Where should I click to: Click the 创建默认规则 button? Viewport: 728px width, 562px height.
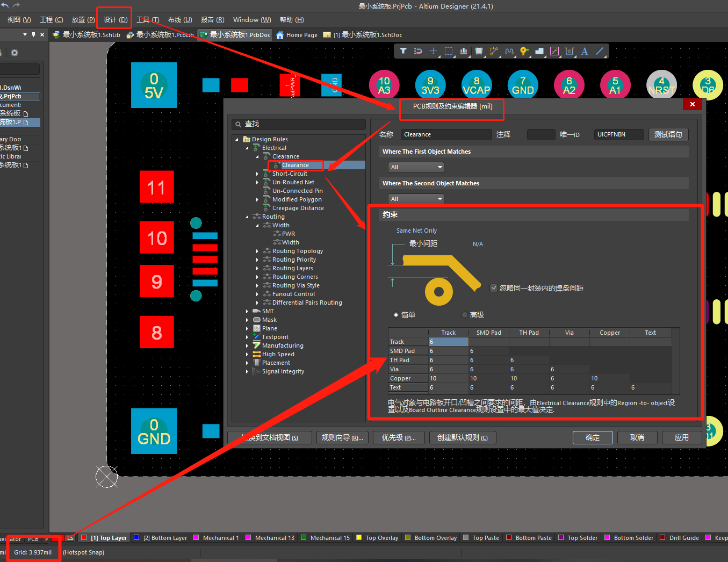pos(463,437)
